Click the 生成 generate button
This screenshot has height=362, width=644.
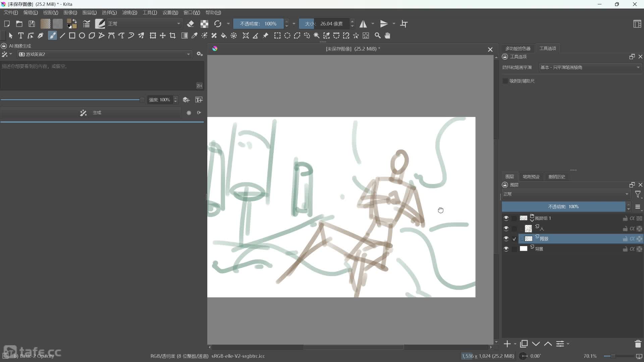click(x=91, y=113)
